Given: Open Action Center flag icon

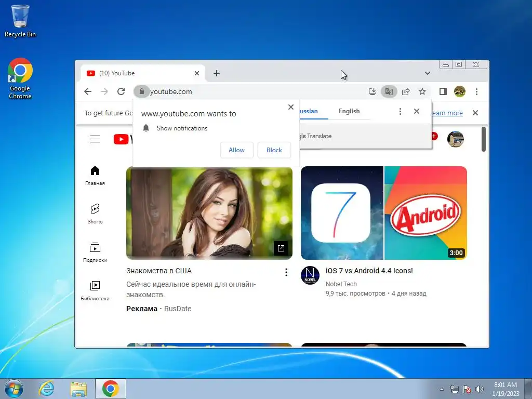Looking at the screenshot, I should pos(467,389).
